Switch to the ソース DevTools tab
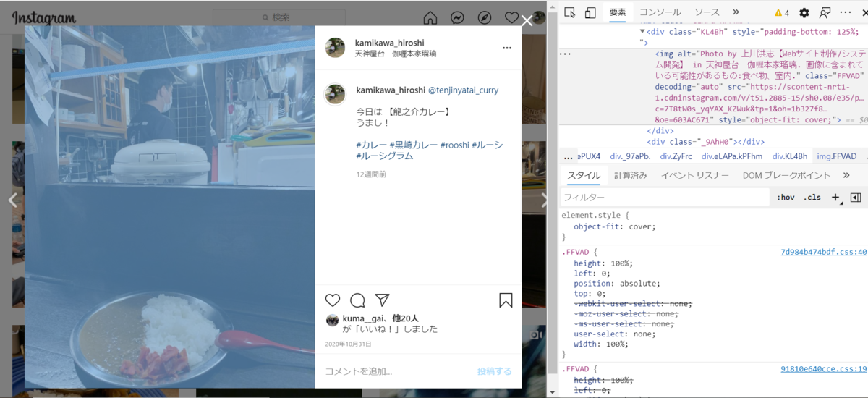The height and width of the screenshot is (398, 868). [x=707, y=12]
